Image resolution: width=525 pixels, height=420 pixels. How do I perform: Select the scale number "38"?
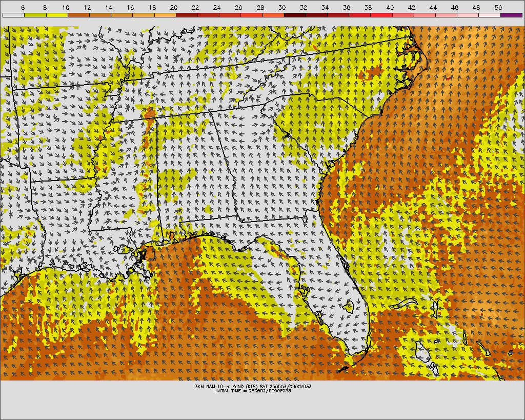coord(368,7)
